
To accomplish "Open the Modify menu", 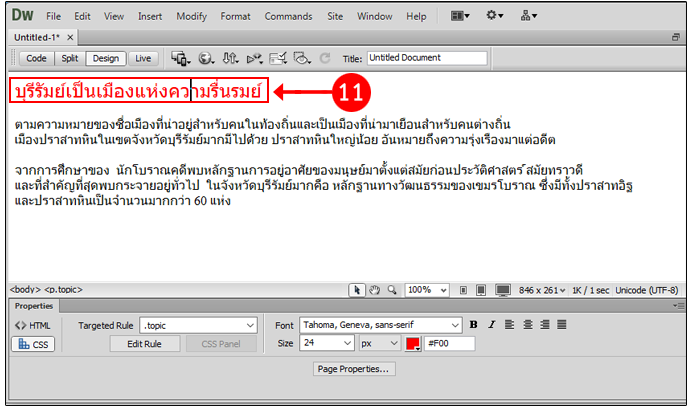I will coord(191,16).
